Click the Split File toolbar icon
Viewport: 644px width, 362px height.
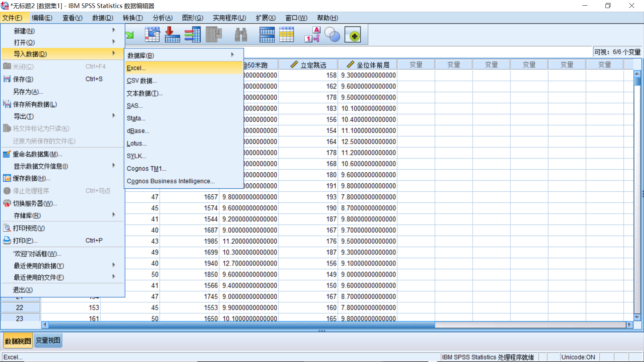pyautogui.click(x=267, y=35)
